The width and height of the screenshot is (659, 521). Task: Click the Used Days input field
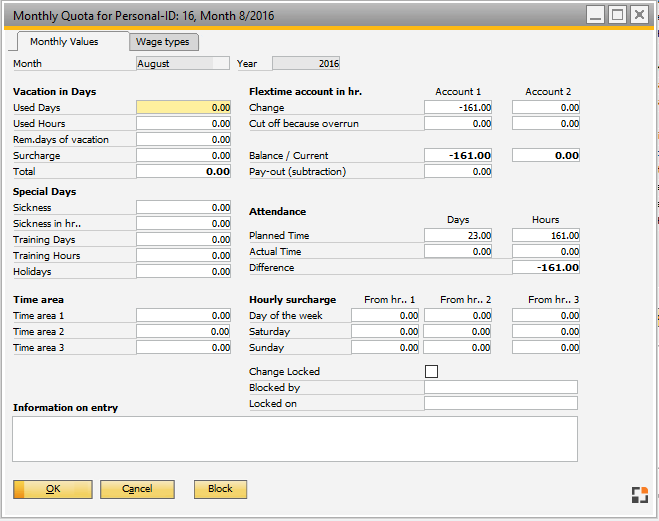click(184, 108)
